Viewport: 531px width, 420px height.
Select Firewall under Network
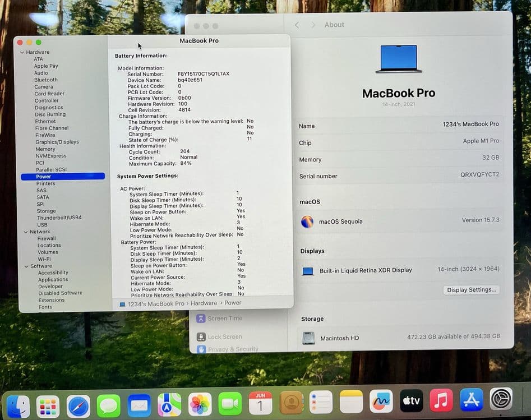[47, 238]
